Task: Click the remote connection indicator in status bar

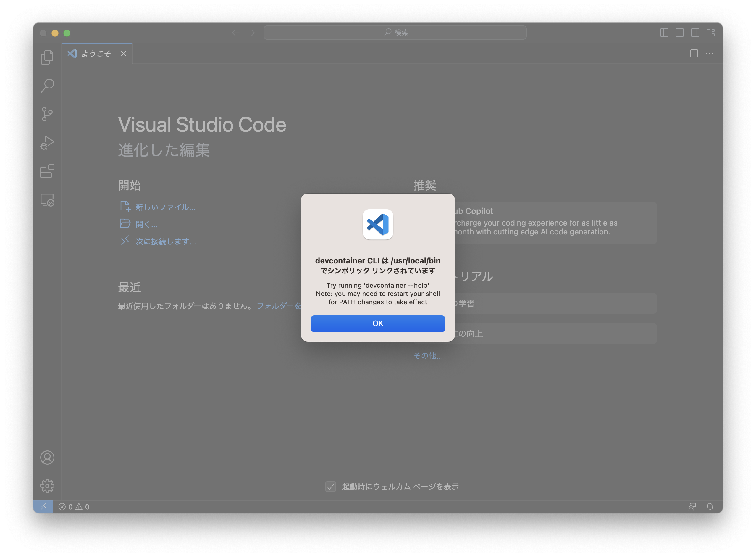Action: [x=43, y=506]
